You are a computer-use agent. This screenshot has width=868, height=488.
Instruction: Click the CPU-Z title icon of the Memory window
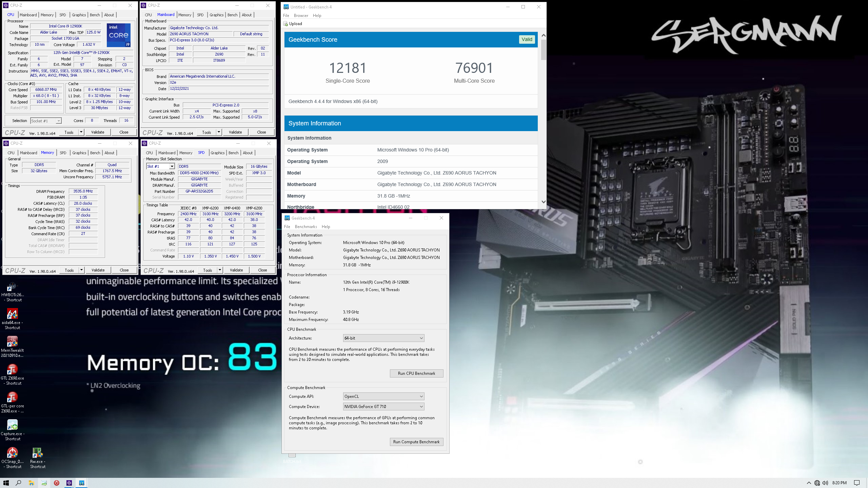pyautogui.click(x=6, y=143)
